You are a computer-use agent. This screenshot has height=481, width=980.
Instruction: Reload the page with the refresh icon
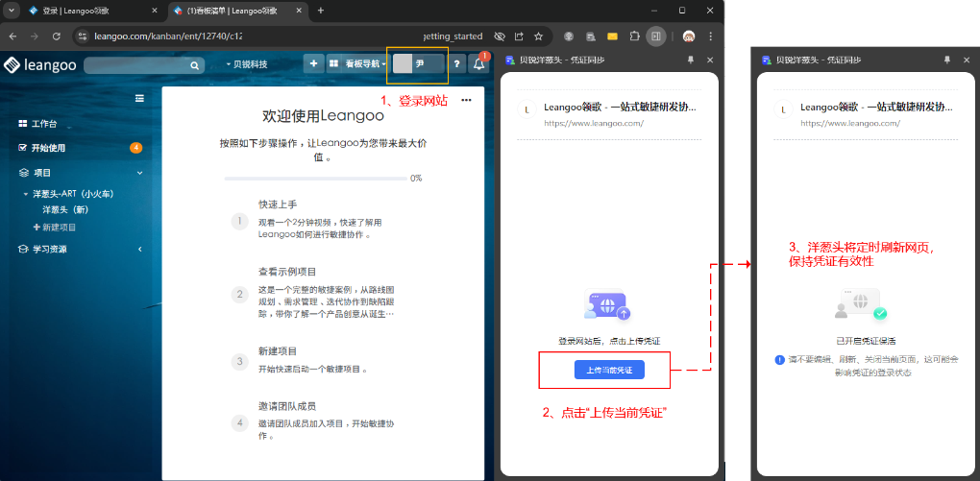[57, 36]
